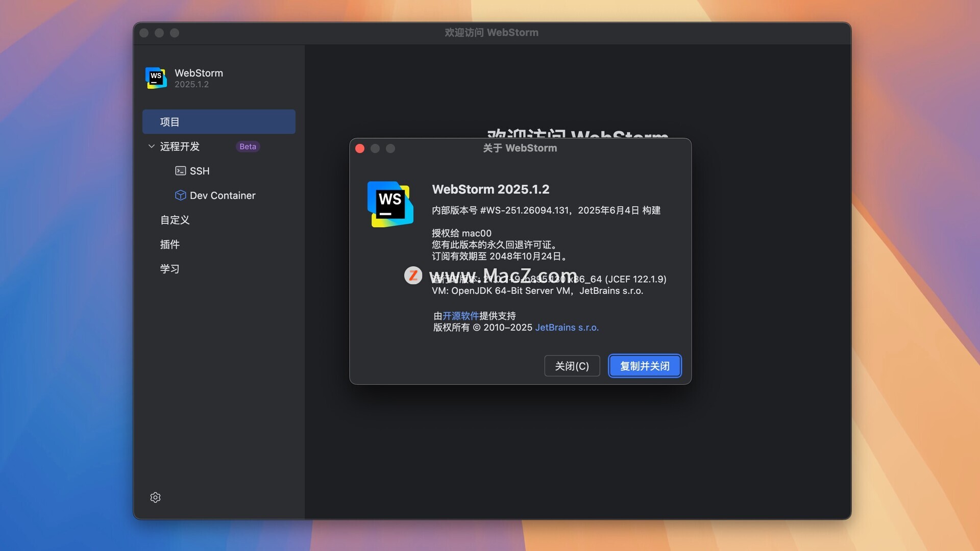Open the 开源软件 link
980x551 pixels.
click(460, 316)
